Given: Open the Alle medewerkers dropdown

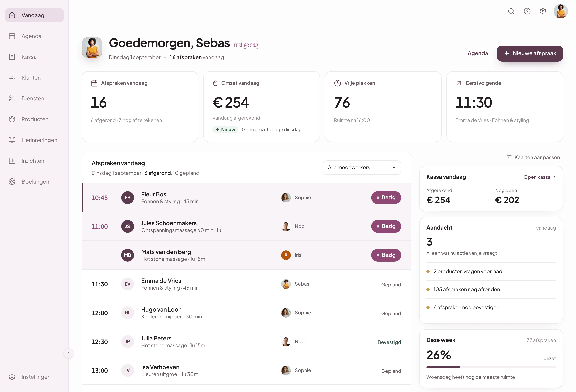Looking at the screenshot, I should pos(362,168).
